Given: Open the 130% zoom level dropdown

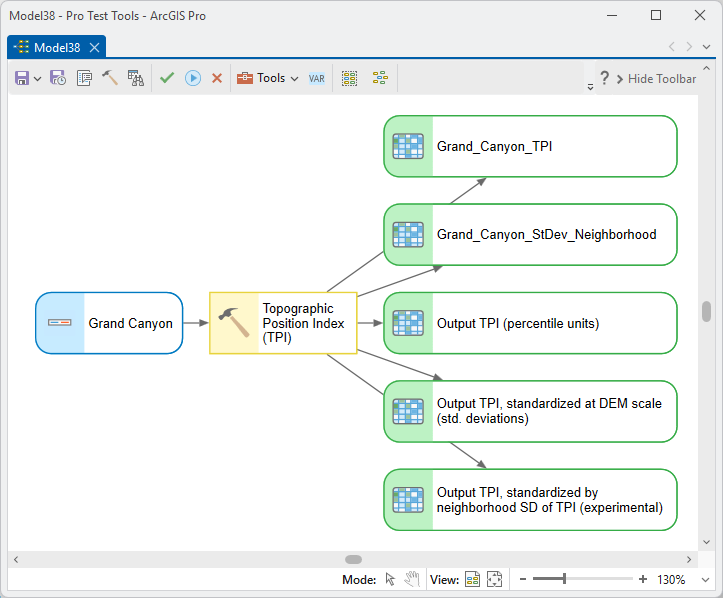Looking at the screenshot, I should point(705,580).
